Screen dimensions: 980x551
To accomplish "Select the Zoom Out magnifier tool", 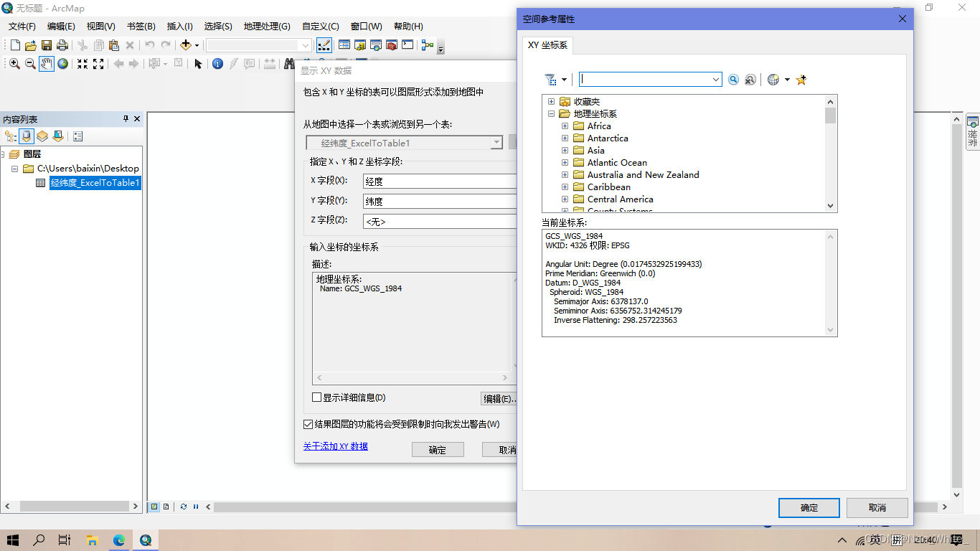I will coord(30,64).
